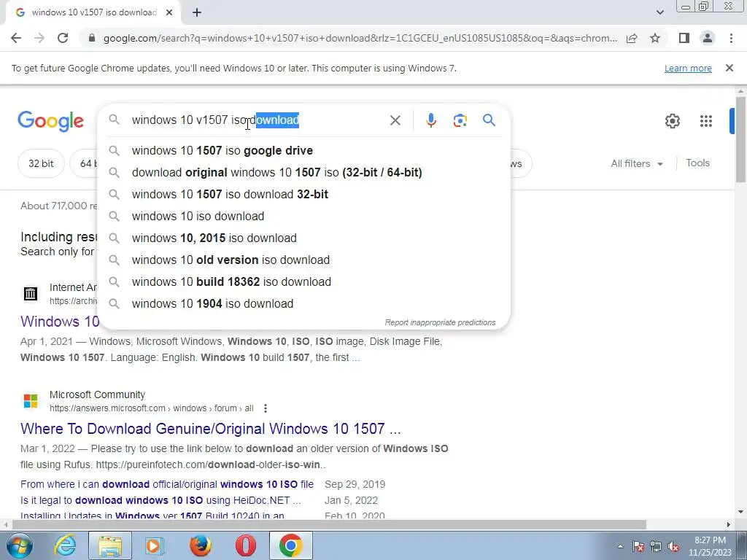Show hidden system tray icons
The height and width of the screenshot is (560, 747).
click(620, 547)
